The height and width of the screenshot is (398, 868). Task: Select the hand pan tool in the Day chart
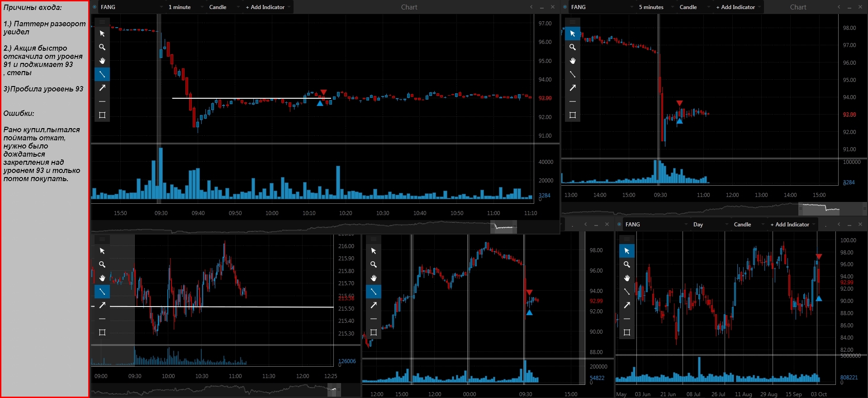click(x=627, y=278)
